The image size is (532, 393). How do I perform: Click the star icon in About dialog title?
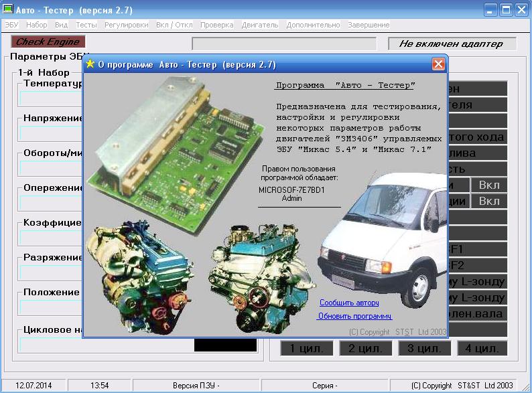coord(90,65)
